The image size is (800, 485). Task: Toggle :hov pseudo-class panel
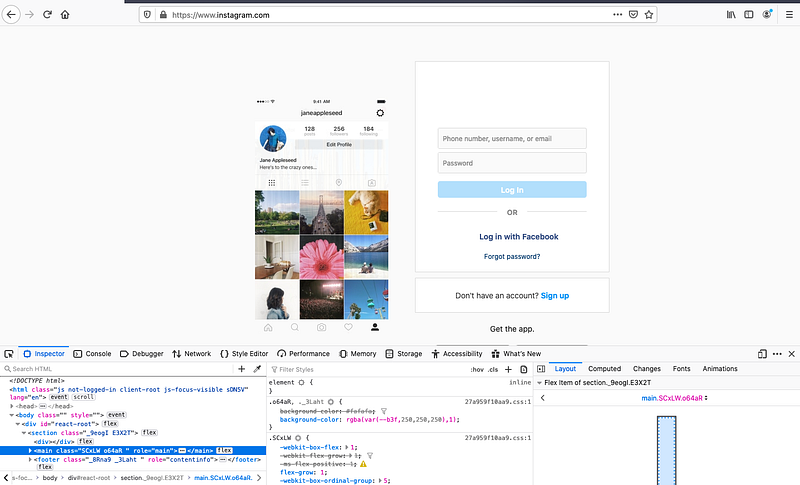point(477,369)
